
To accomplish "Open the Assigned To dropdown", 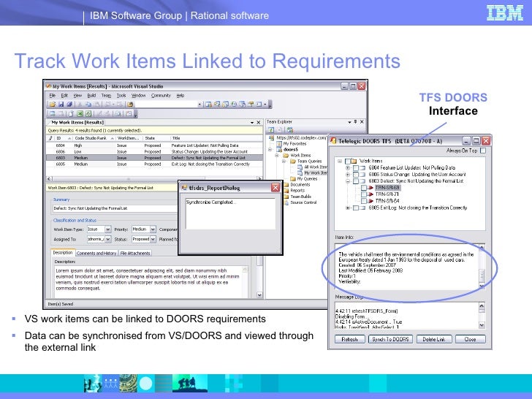I will pyautogui.click(x=108, y=240).
